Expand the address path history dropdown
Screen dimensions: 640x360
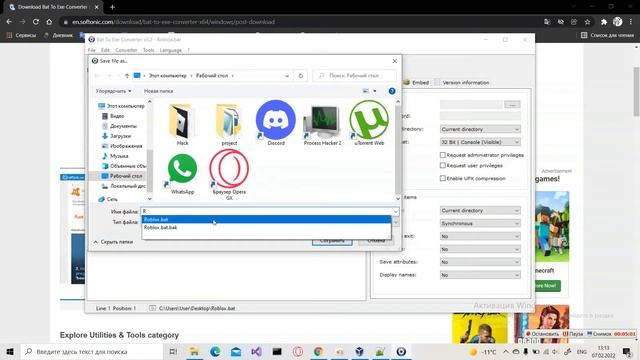tap(287, 76)
